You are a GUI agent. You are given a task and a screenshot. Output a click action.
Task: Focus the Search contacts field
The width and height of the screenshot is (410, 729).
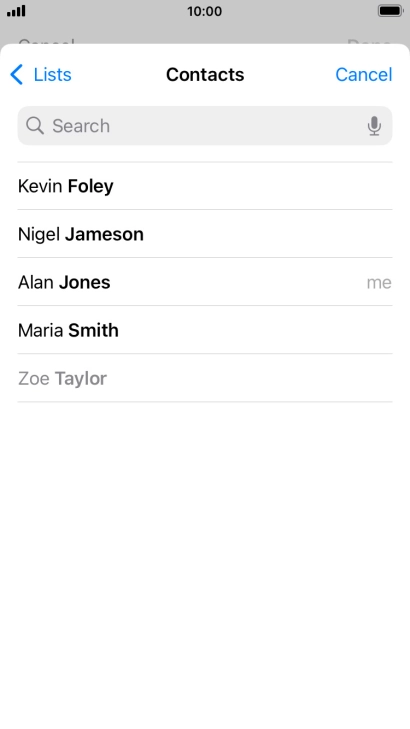205,126
